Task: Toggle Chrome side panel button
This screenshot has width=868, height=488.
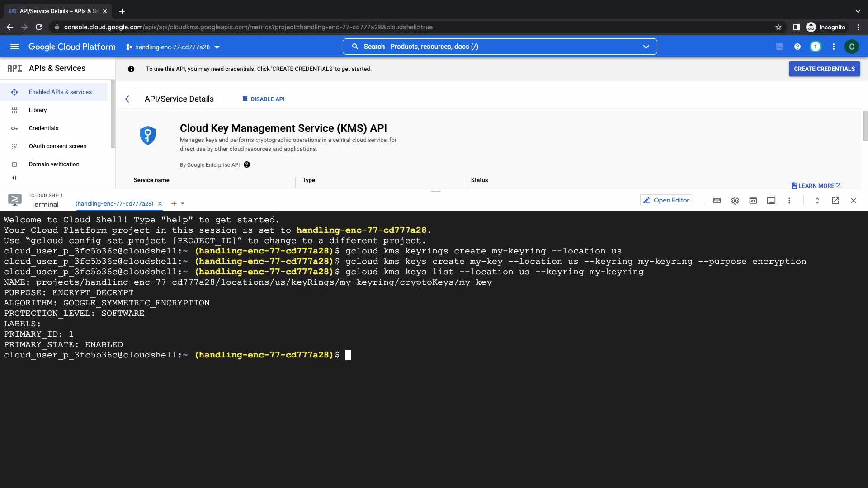Action: [x=796, y=27]
